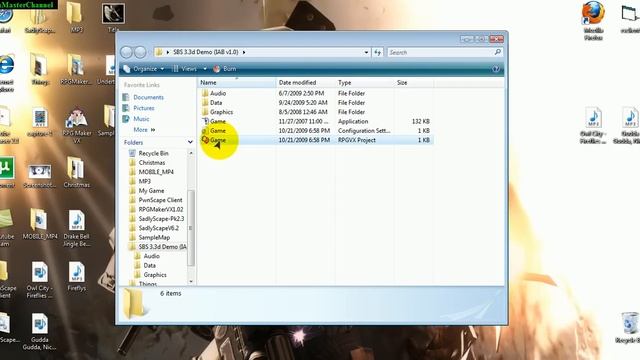Open Explorer Help question mark icon
This screenshot has width=640, height=360.
click(496, 69)
